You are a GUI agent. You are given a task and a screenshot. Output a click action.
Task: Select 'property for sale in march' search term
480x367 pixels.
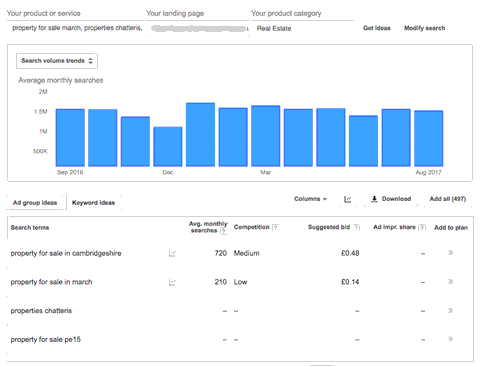pos(51,282)
